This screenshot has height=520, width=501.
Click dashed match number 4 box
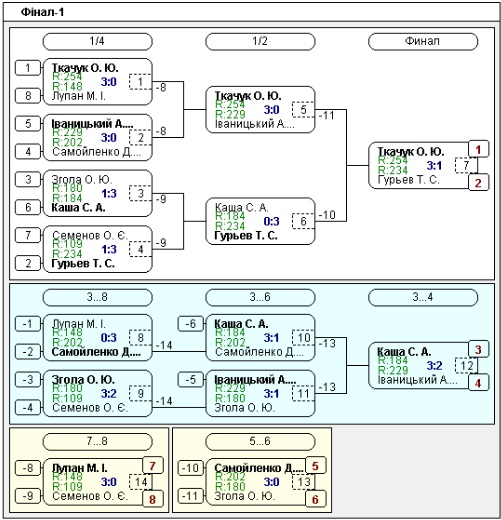(x=140, y=249)
